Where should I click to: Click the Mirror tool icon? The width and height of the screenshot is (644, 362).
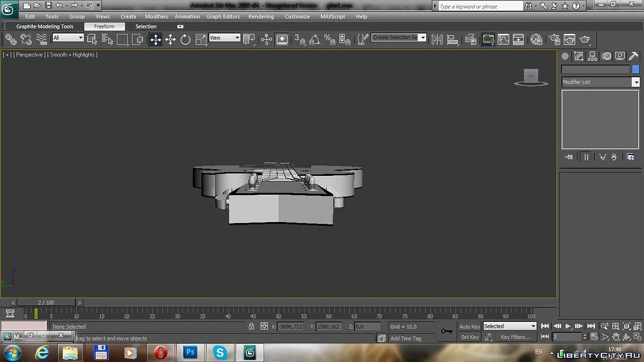point(437,39)
